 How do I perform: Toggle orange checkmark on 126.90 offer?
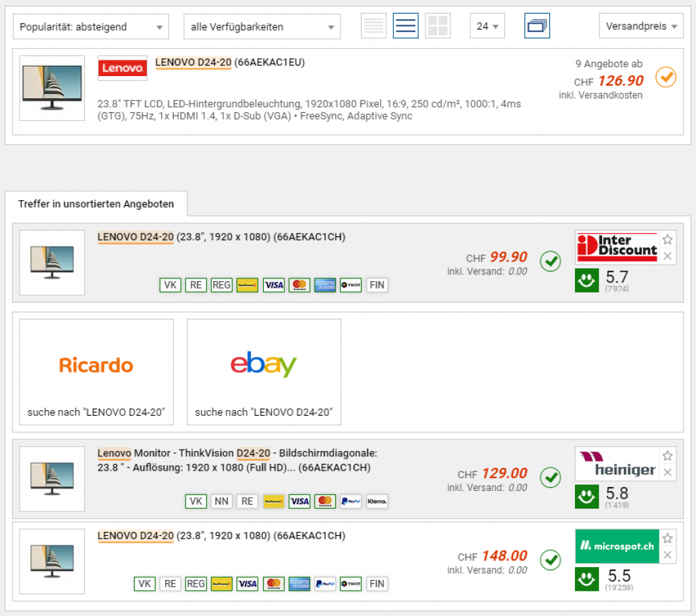[x=666, y=77]
